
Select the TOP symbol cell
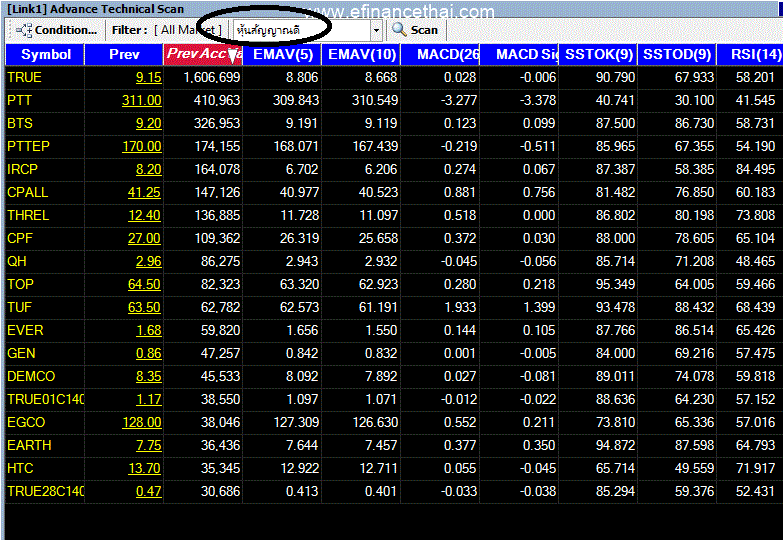44,285
